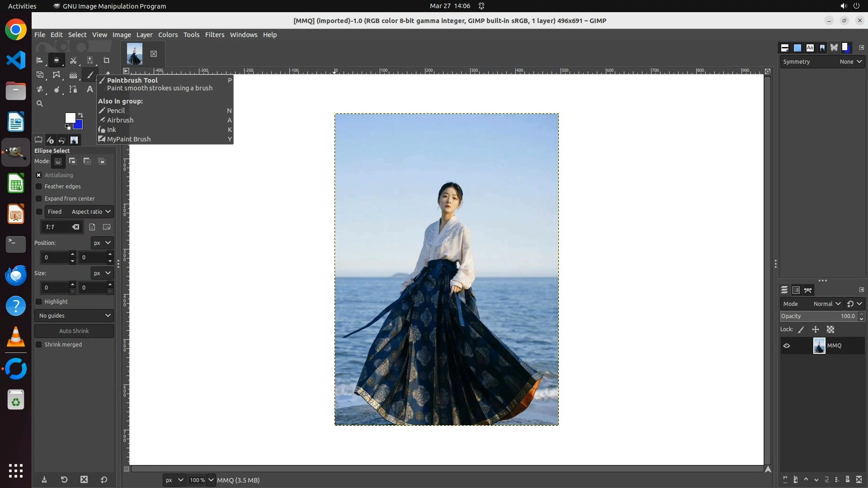Click the Align tool icon
The height and width of the screenshot is (488, 868).
tap(40, 60)
